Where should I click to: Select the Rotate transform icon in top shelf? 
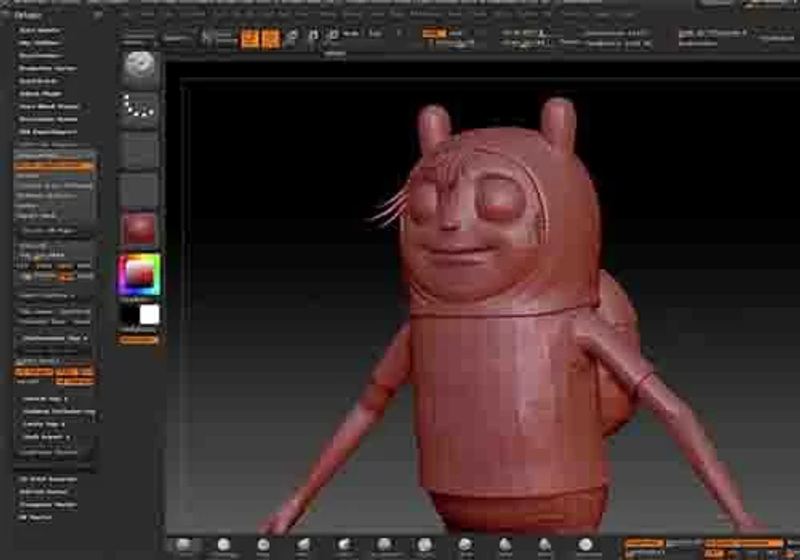coord(333,36)
